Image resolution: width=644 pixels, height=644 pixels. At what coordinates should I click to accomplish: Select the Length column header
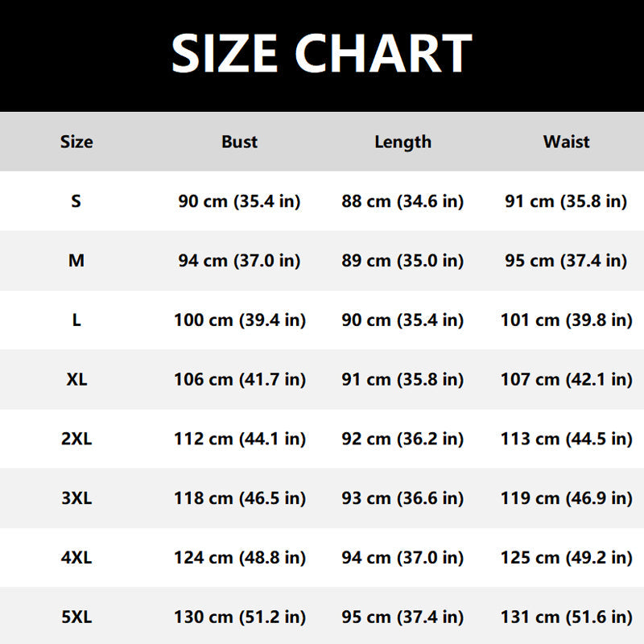(402, 142)
